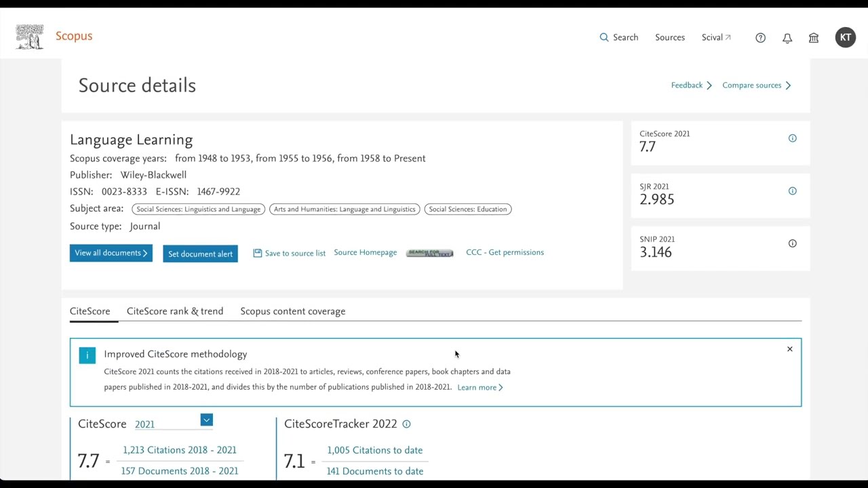Click the 3.146 SNIP value
Viewport: 868px width, 488px height.
[x=656, y=252]
